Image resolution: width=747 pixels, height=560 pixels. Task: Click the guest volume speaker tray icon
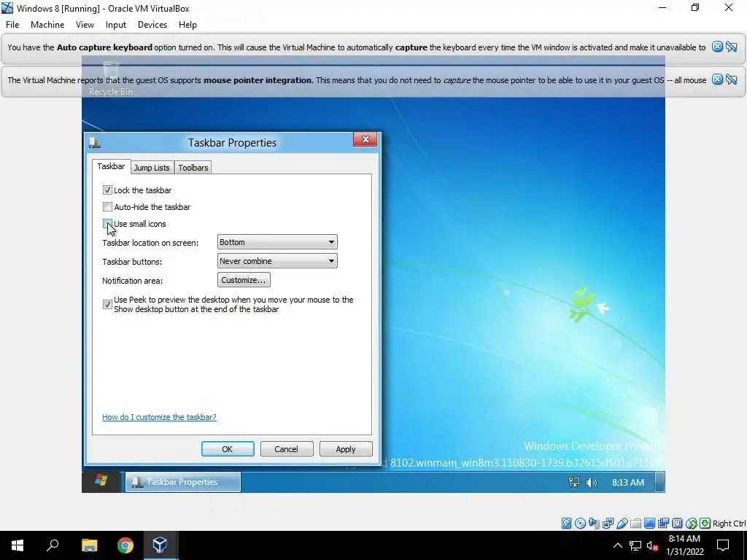[x=591, y=483]
